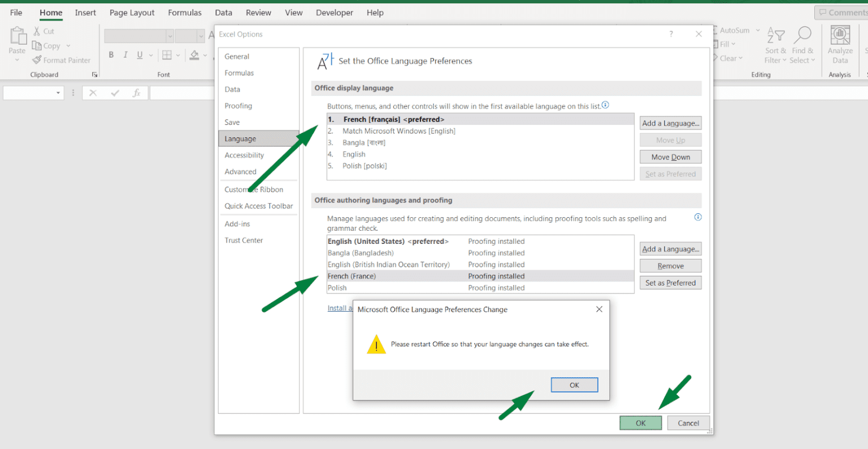Click the info icon beside display language description
Screen dimensions: 868x449
click(605, 105)
